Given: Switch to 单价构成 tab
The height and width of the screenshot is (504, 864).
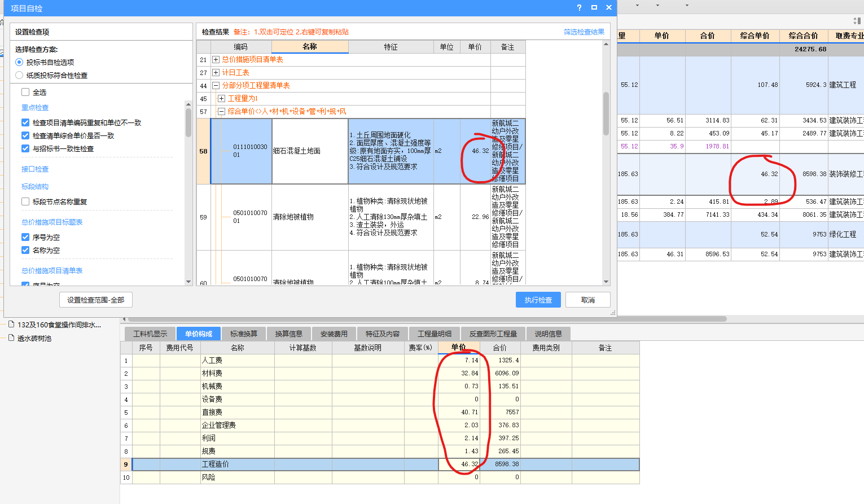Looking at the screenshot, I should (x=199, y=334).
